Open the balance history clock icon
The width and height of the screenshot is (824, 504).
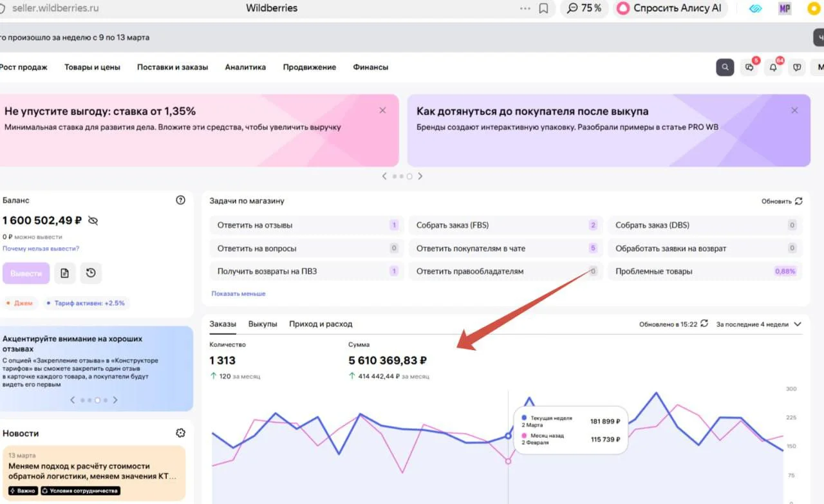91,273
